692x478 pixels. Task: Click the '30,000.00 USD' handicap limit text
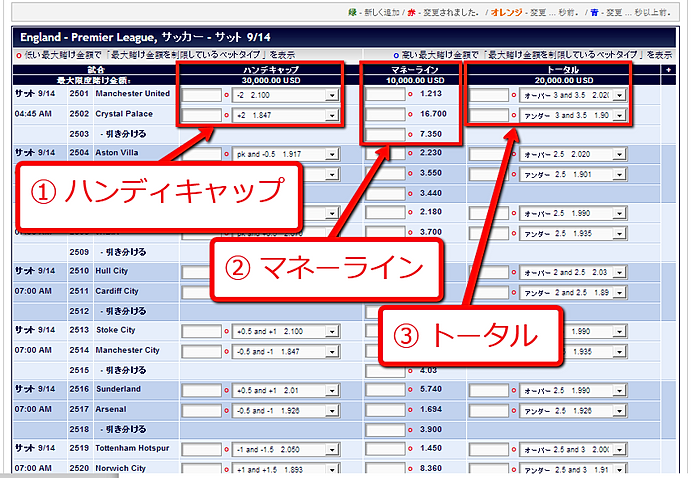coord(271,81)
